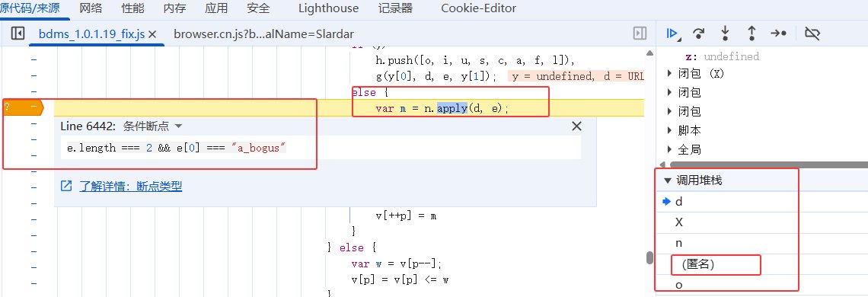Open the 了解详情：断点类型 link
This screenshot has width=868, height=297.
(x=131, y=186)
